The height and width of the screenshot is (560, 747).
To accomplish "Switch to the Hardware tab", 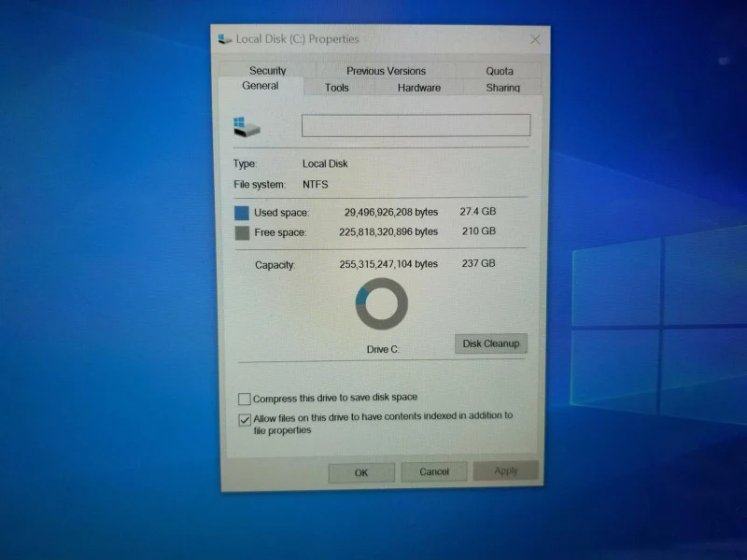I will pyautogui.click(x=418, y=88).
